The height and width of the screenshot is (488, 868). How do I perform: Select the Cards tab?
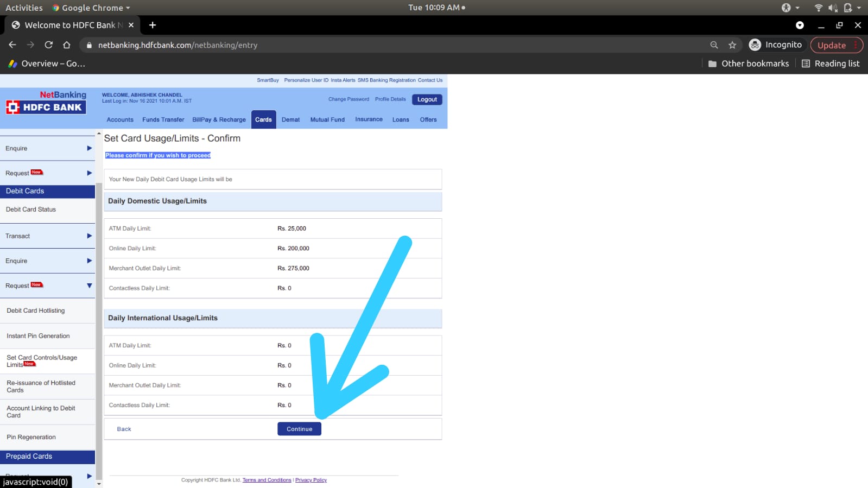tap(263, 119)
